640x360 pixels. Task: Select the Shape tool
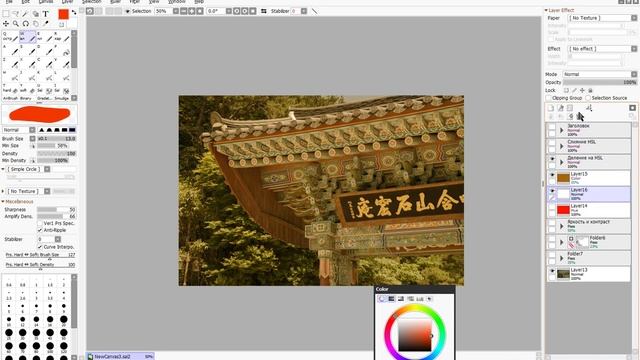tap(36, 14)
